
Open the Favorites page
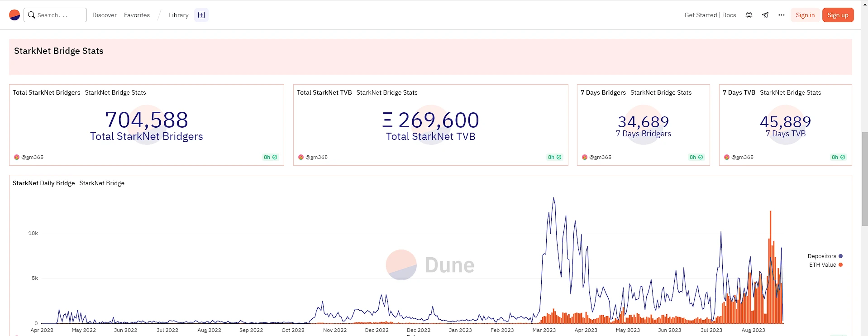coord(137,15)
